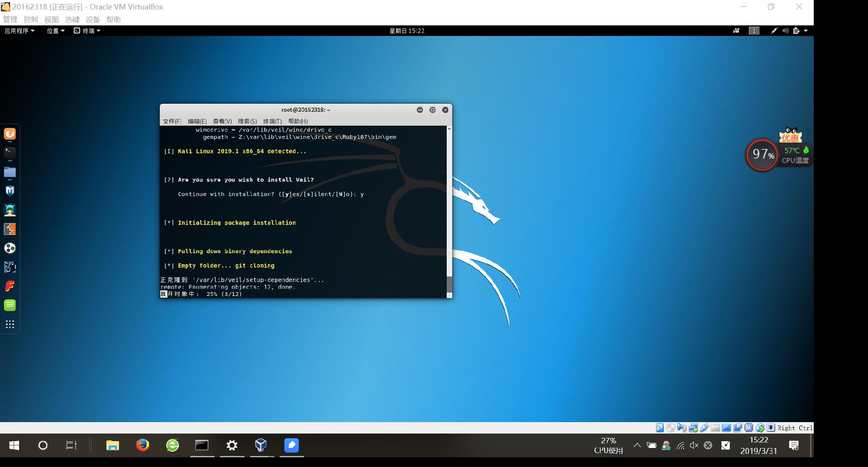
Task: Click the Kali top bar battery icon
Action: click(796, 30)
